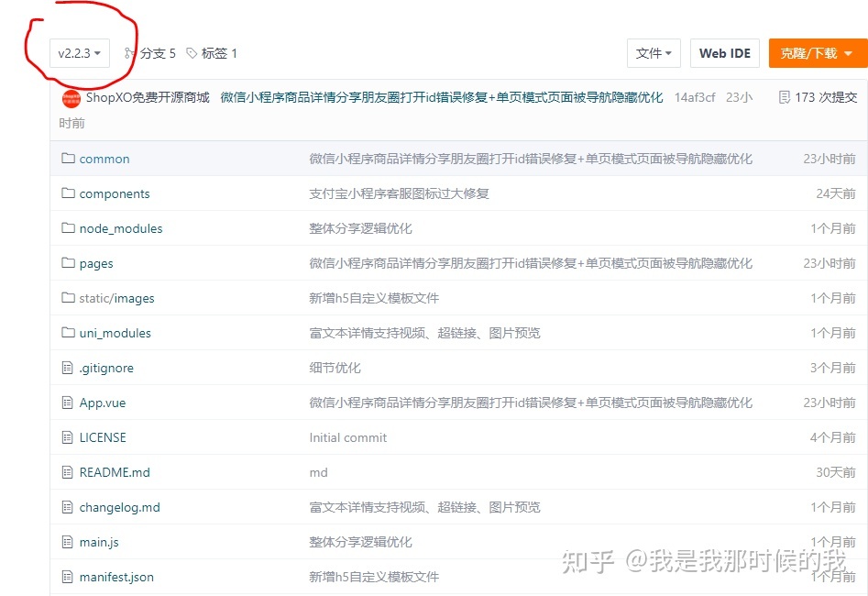This screenshot has width=868, height=596.
Task: Click folder icon of uni_modules
Action: pos(68,333)
